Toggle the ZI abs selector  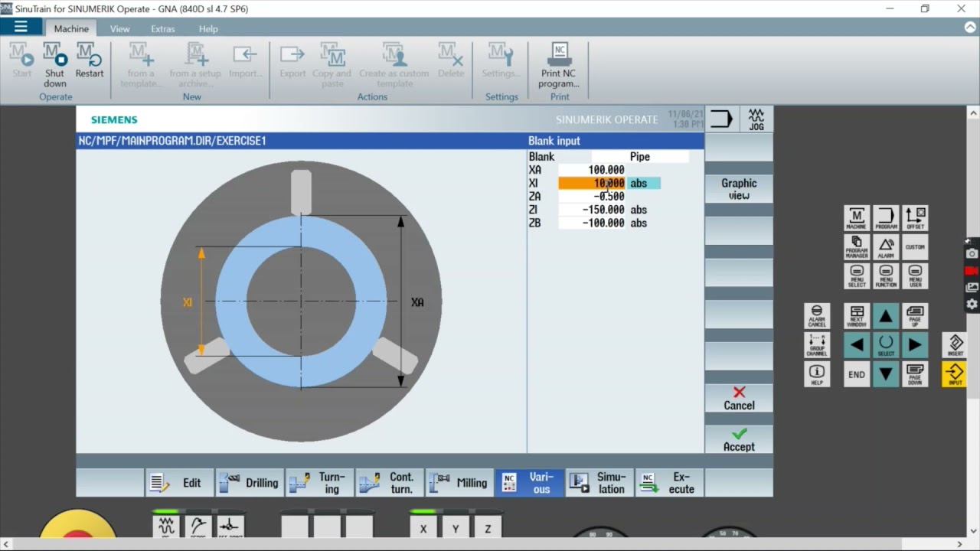click(x=639, y=210)
